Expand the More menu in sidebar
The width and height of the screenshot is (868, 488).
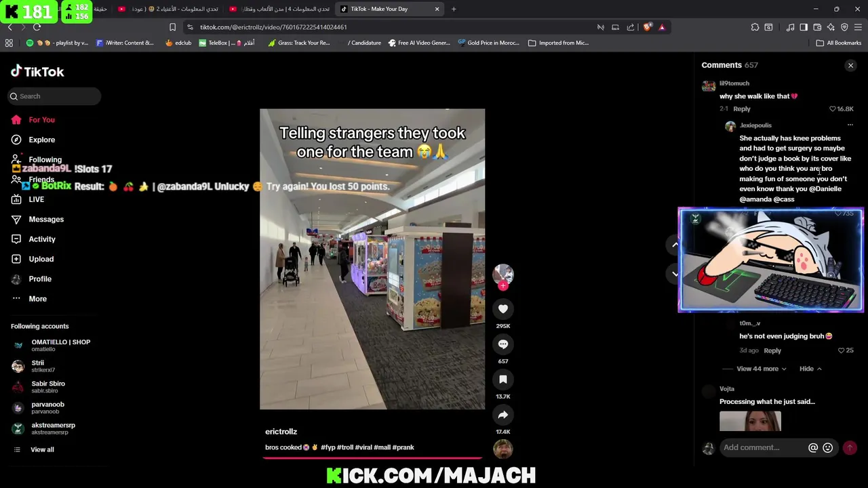[37, 299]
